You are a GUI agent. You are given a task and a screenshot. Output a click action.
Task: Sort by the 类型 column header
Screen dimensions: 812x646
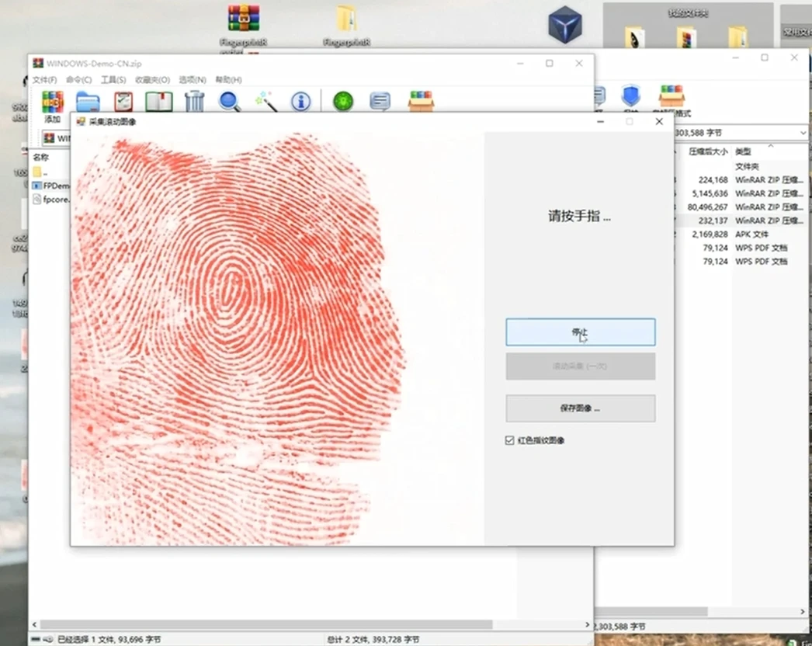[x=743, y=151]
